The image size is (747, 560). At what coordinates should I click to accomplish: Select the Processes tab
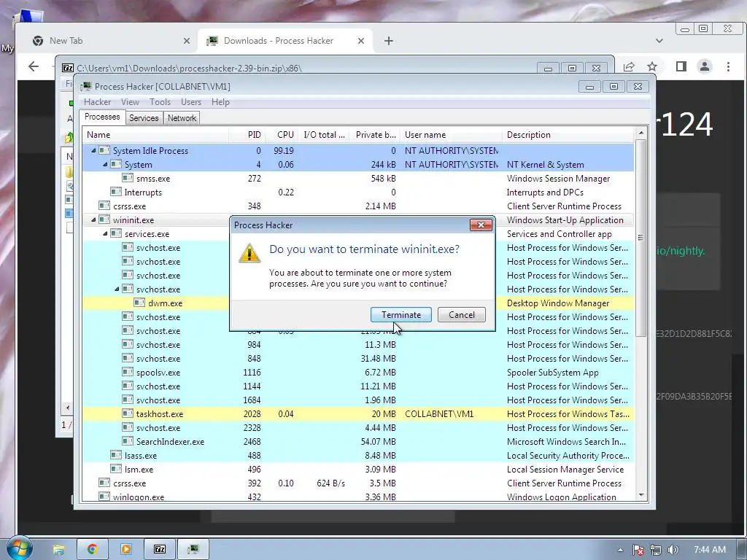click(x=102, y=117)
